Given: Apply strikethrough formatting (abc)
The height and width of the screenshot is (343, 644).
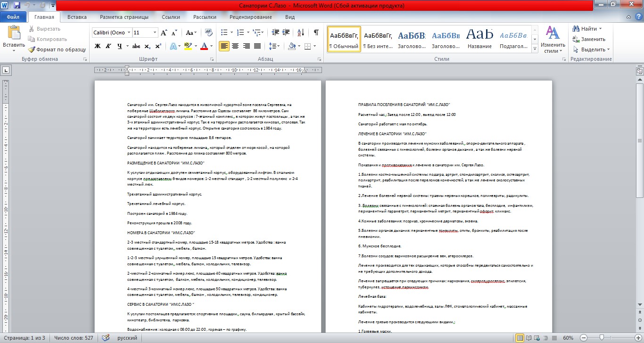Looking at the screenshot, I should click(x=136, y=46).
